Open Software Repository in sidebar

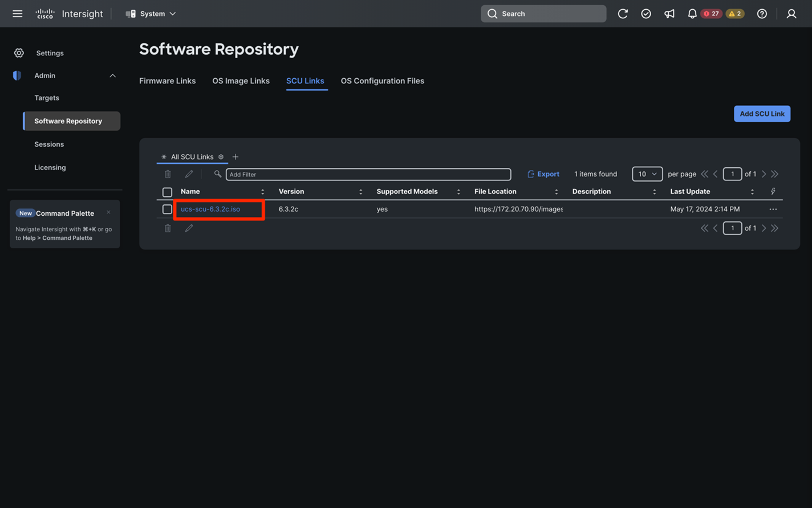(x=72, y=121)
